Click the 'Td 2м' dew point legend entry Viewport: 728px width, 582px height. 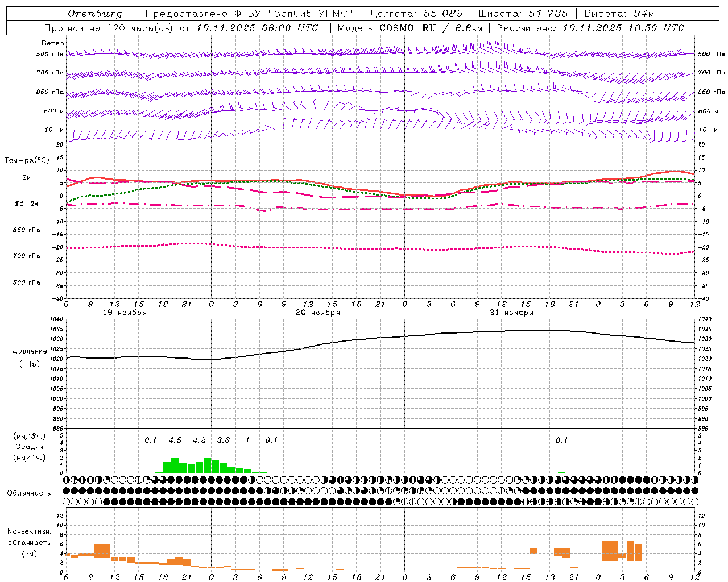(27, 203)
